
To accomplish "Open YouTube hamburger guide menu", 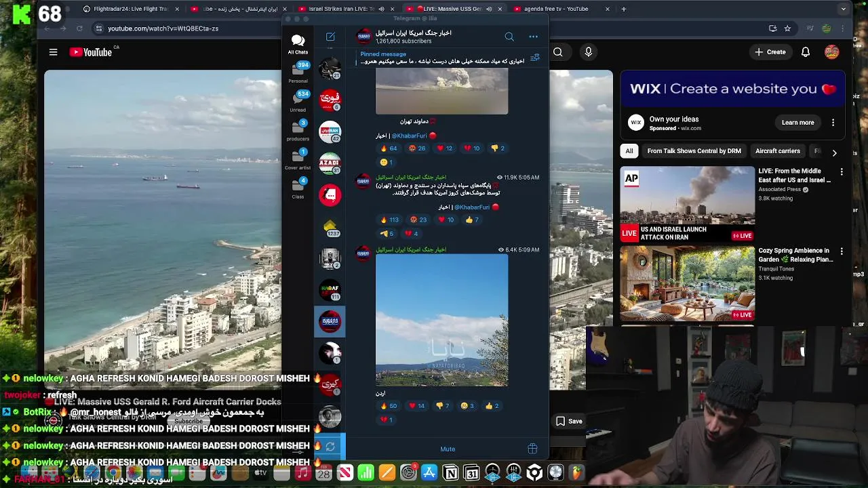I will click(53, 52).
